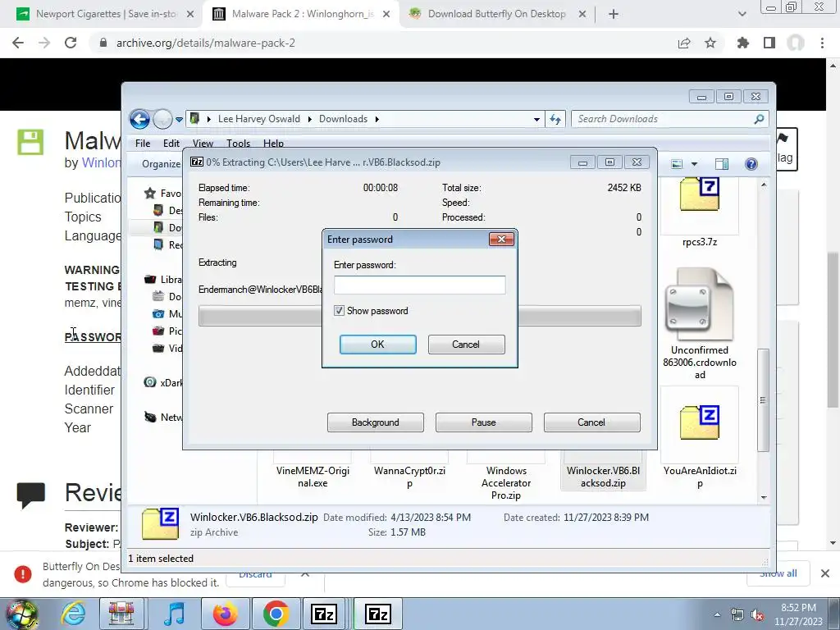This screenshot has width=840, height=630.
Task: Open the File menu in Explorer
Action: pyautogui.click(x=143, y=143)
